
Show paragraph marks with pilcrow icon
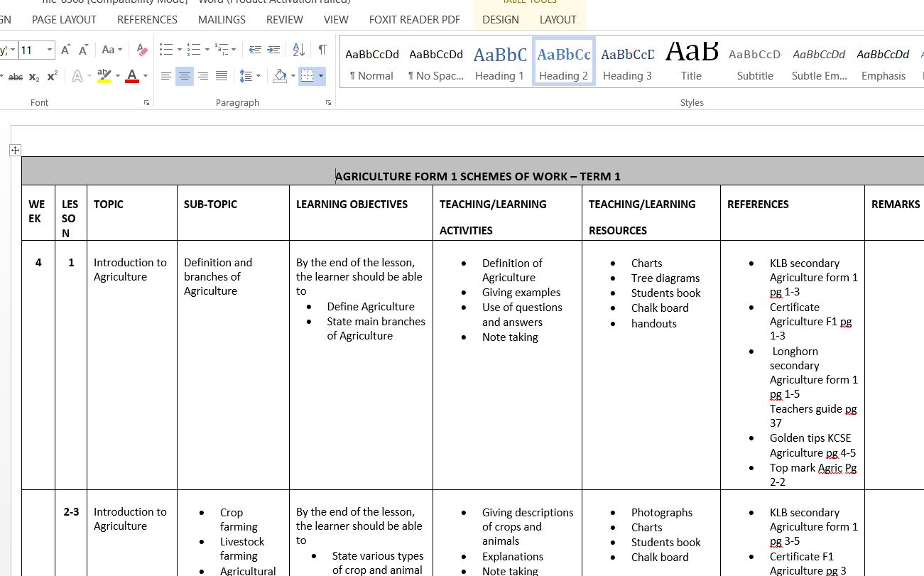coord(322,50)
